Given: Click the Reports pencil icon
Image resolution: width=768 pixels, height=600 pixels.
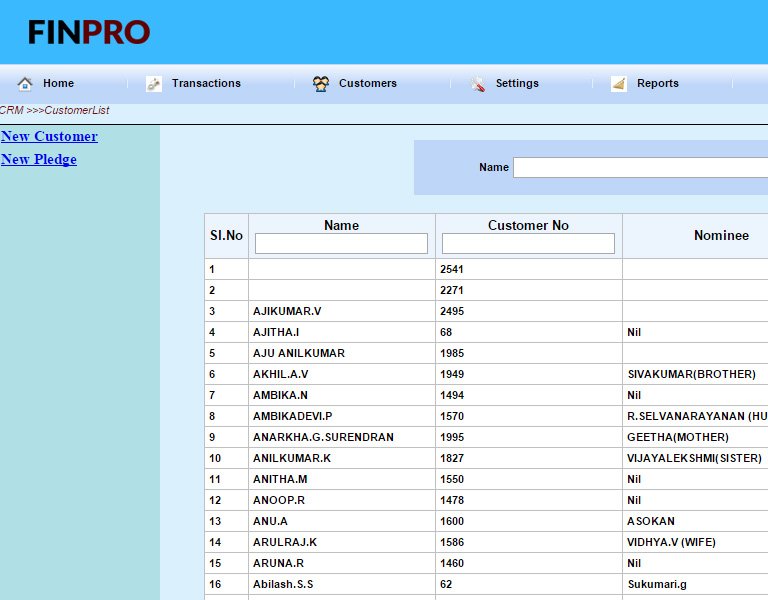Looking at the screenshot, I should pos(619,84).
